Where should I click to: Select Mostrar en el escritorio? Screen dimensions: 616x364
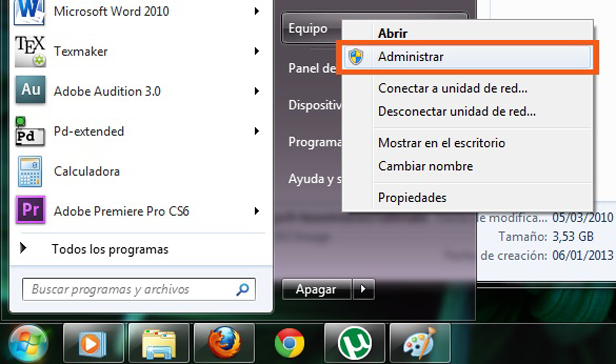point(442,143)
